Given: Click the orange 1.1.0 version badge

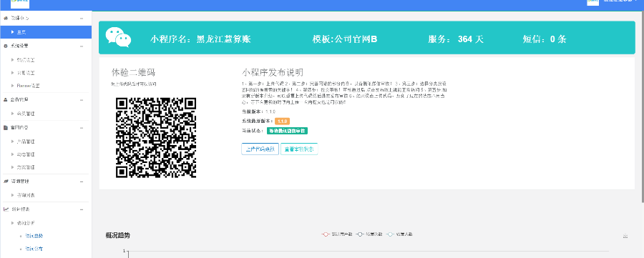Looking at the screenshot, I should 283,121.
